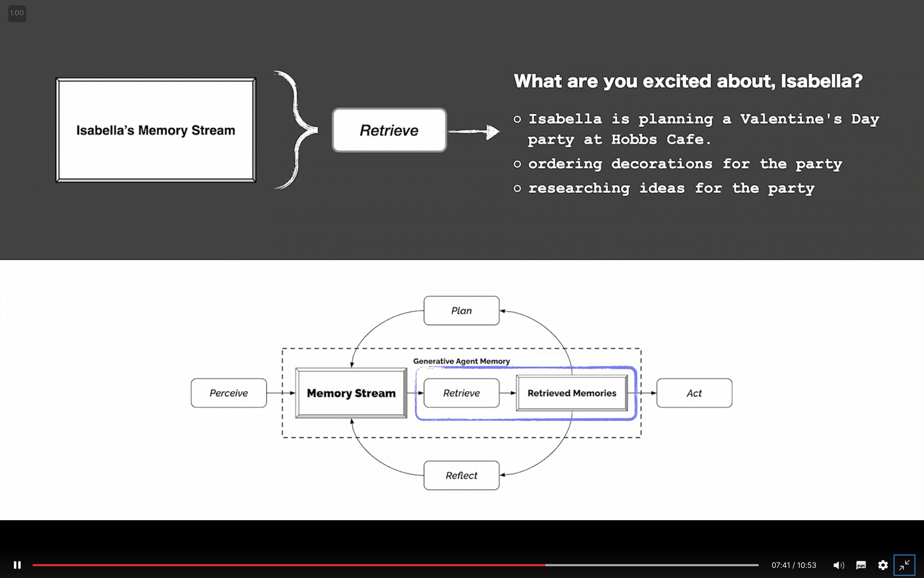924x578 pixels.
Task: Toggle closed captions
Action: pos(861,565)
